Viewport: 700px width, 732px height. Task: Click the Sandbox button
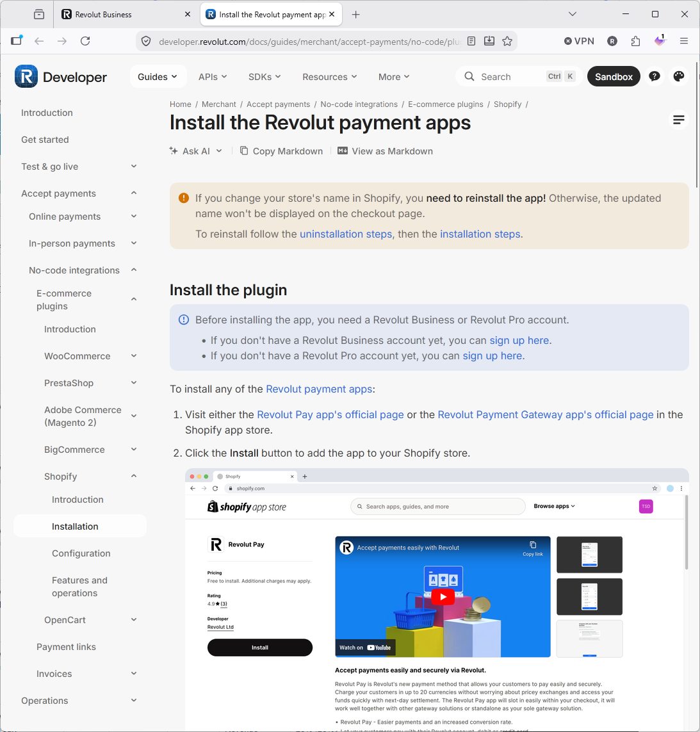coord(613,77)
